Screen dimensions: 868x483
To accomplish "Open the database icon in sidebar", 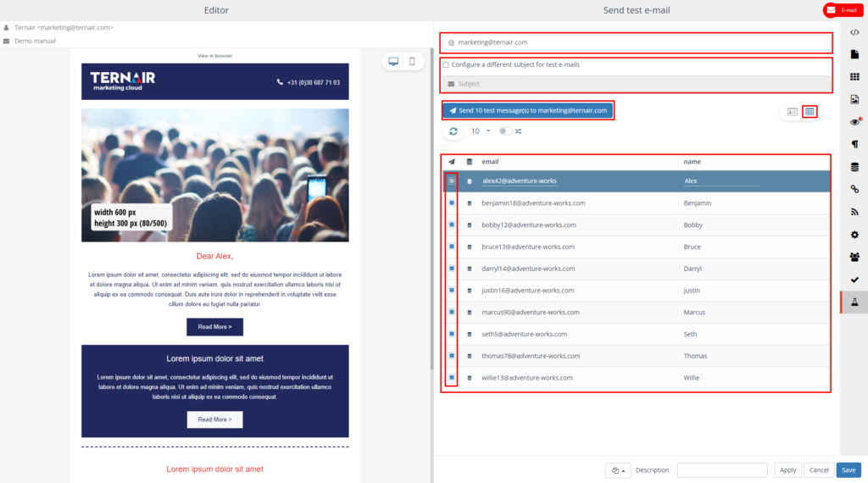I will (x=854, y=167).
